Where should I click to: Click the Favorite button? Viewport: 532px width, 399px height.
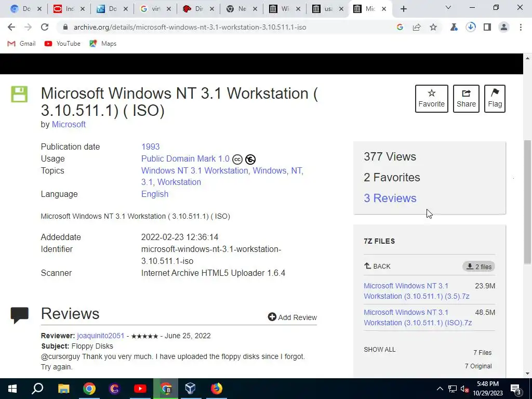[432, 98]
